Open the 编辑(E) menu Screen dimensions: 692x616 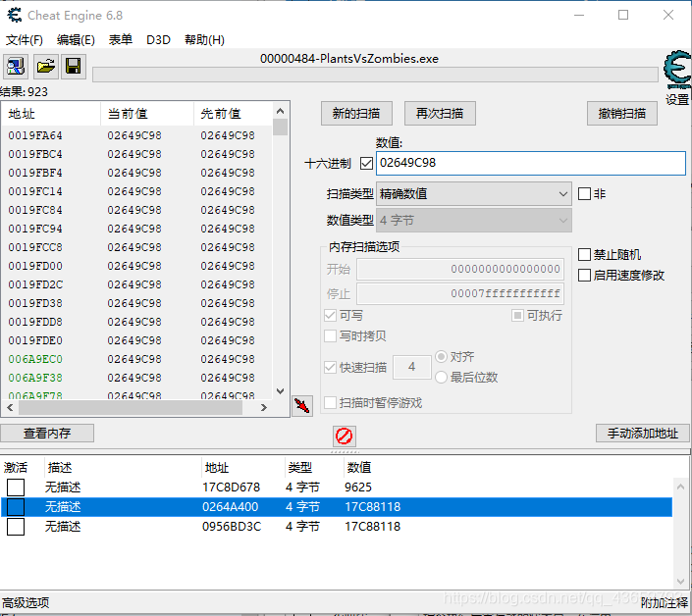[x=76, y=40]
